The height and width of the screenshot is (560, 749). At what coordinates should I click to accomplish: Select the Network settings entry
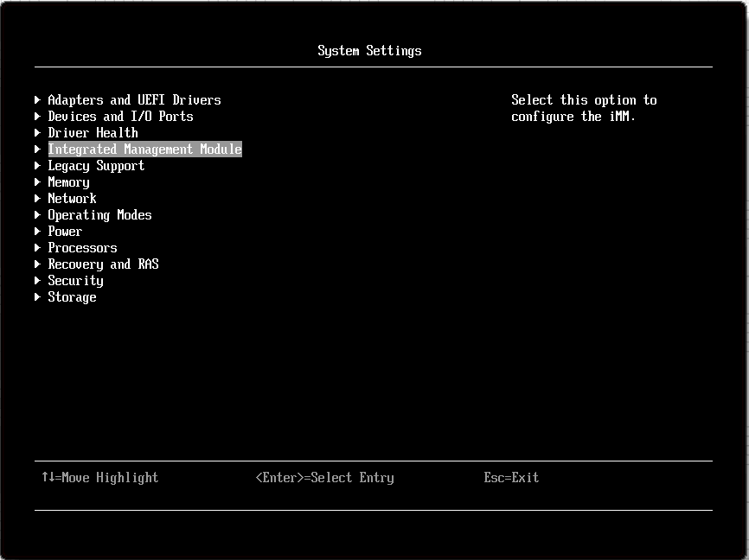(72, 198)
